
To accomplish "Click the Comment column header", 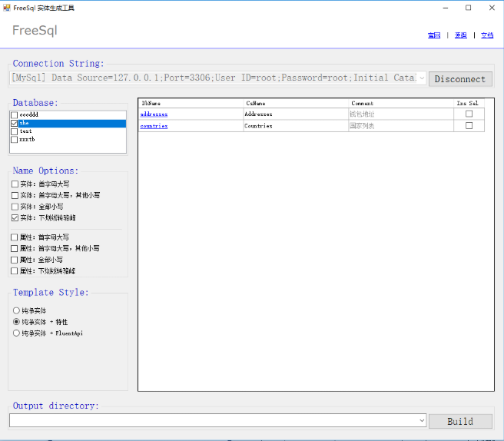I will pos(401,103).
